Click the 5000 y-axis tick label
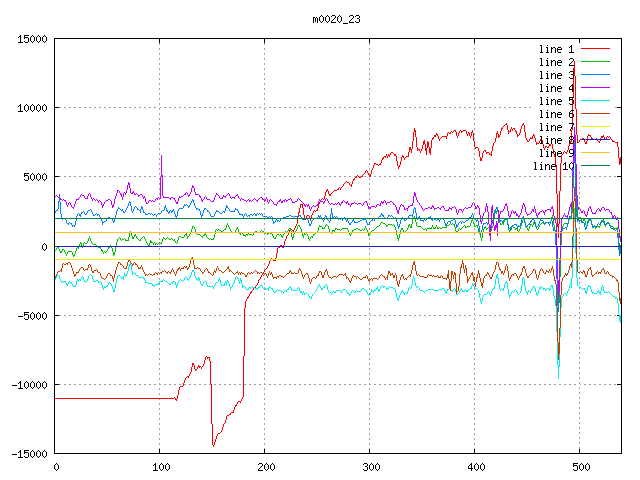Image resolution: width=640 pixels, height=480 pixels. click(35, 177)
